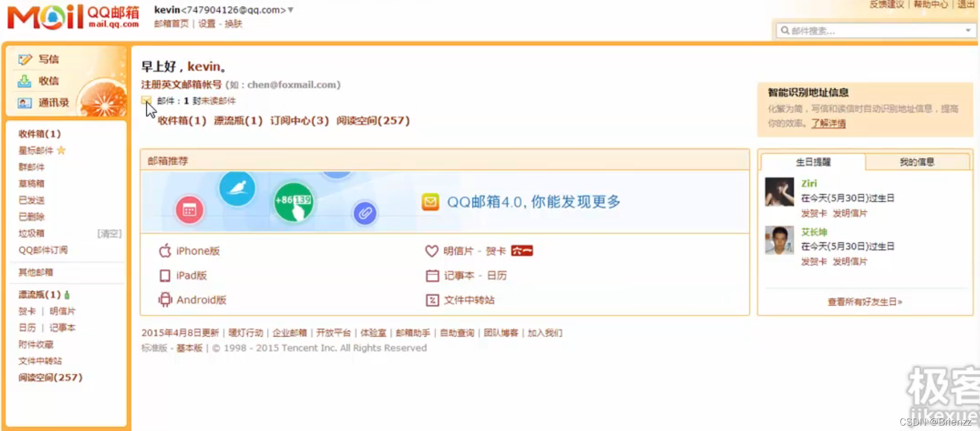Click the green +86 139 circle icon

pyautogui.click(x=294, y=202)
